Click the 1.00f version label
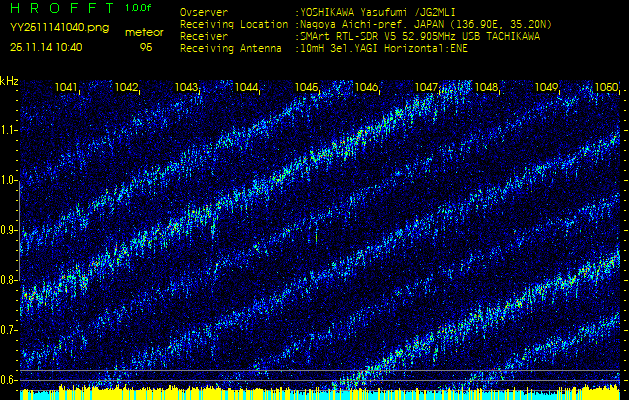This screenshot has width=629, height=400. tap(139, 8)
